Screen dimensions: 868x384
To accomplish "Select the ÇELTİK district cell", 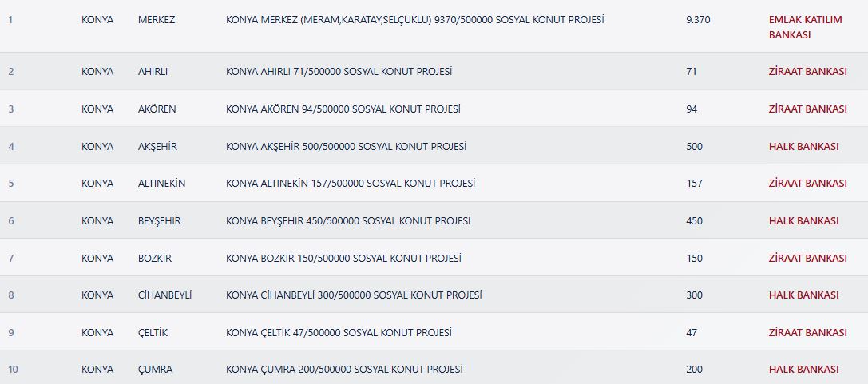I will pyautogui.click(x=153, y=333).
